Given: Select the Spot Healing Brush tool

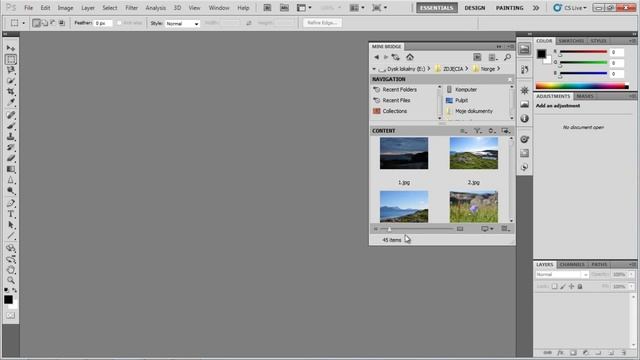Looking at the screenshot, I should (x=11, y=115).
